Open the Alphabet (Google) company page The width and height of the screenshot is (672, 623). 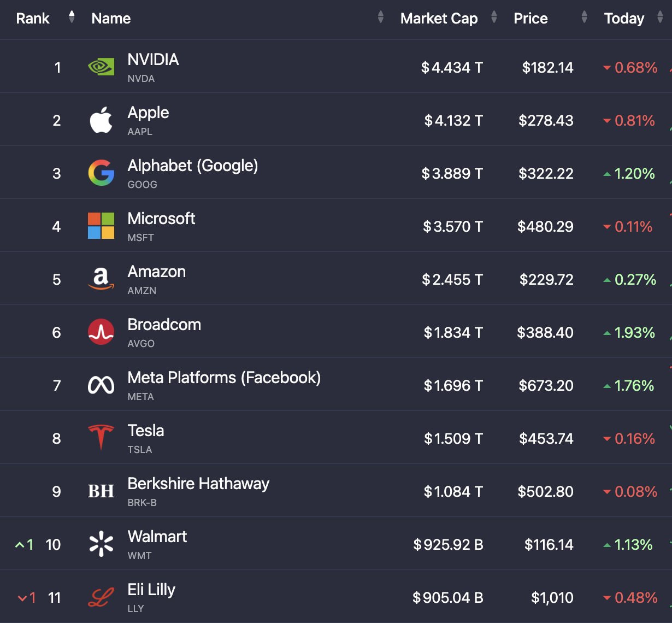[x=193, y=166]
